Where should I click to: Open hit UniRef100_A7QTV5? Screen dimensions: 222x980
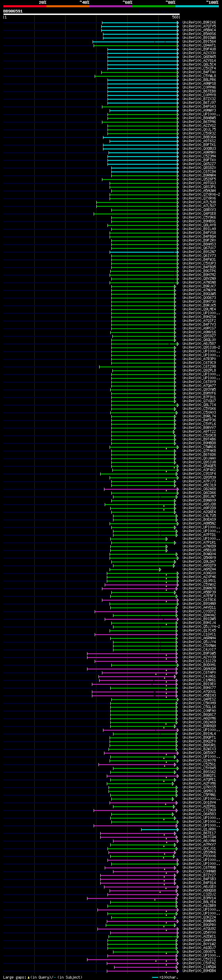pos(199,26)
